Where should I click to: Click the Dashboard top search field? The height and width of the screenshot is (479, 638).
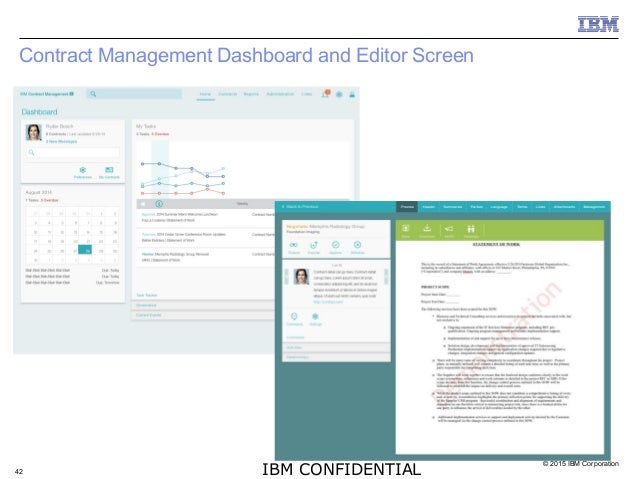[134, 94]
